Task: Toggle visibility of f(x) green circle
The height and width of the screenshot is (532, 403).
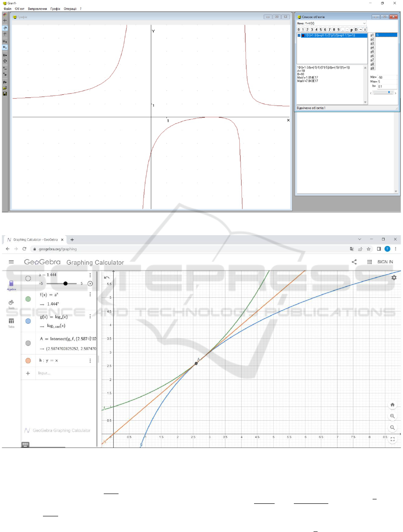Action: (28, 299)
